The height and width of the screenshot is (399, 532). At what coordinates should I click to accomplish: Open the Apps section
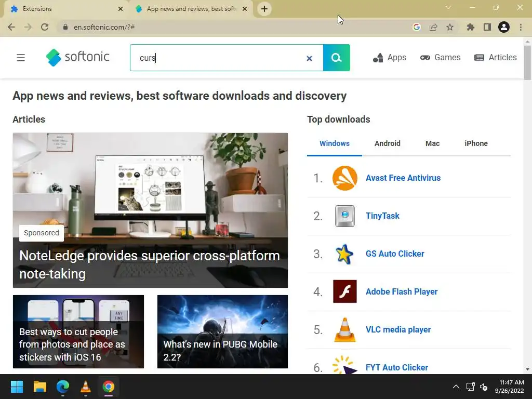[x=389, y=57]
